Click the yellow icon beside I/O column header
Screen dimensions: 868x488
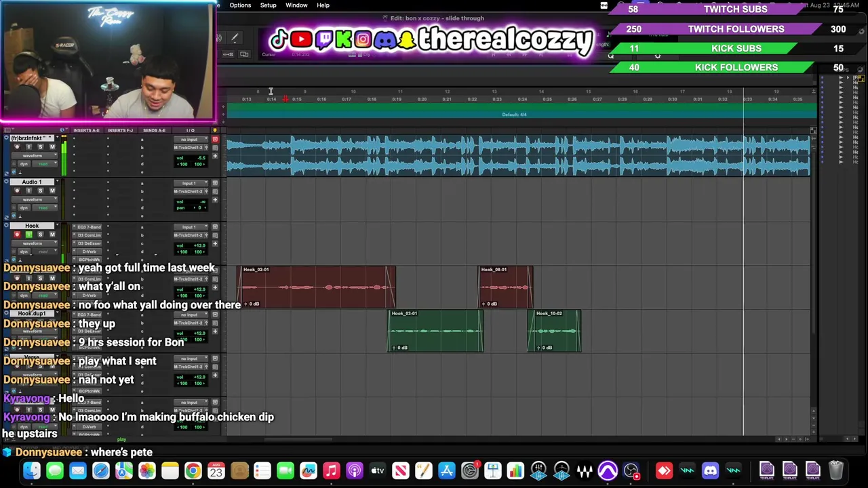(215, 130)
